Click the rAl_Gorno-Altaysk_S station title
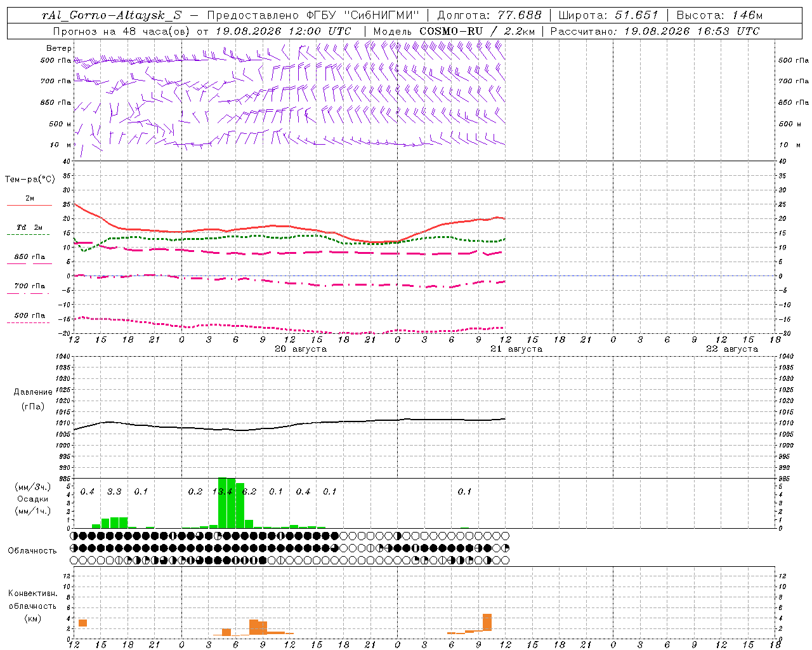The width and height of the screenshot is (812, 650). pyautogui.click(x=112, y=15)
